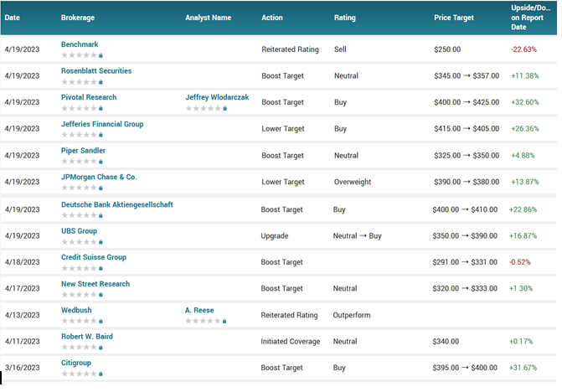
Task: Click the lock icon under Wedbush
Action: 101,321
